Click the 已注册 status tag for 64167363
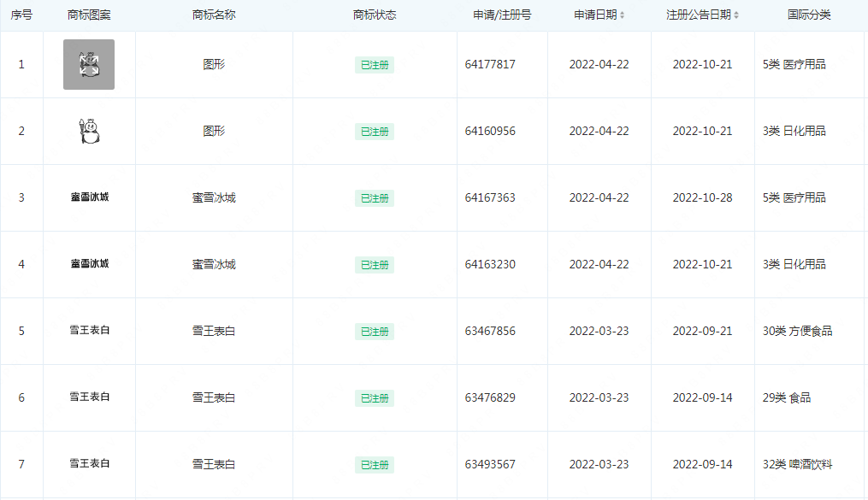This screenshot has height=500, width=868. pos(375,198)
